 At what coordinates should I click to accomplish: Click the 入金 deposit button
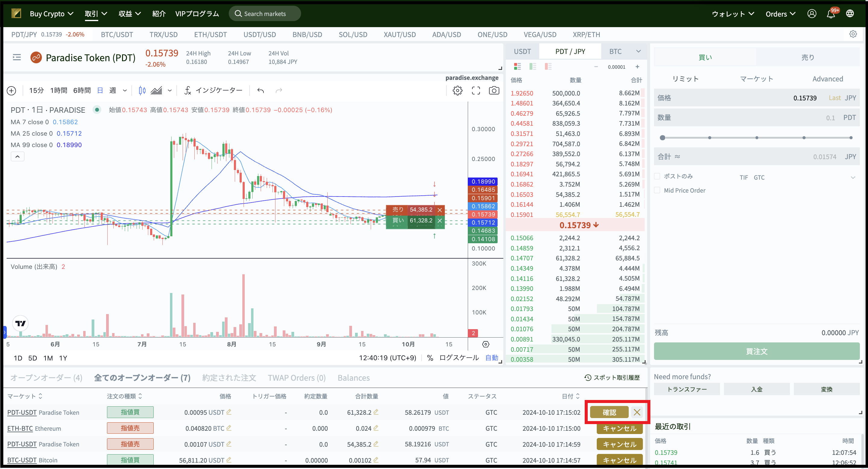point(756,389)
